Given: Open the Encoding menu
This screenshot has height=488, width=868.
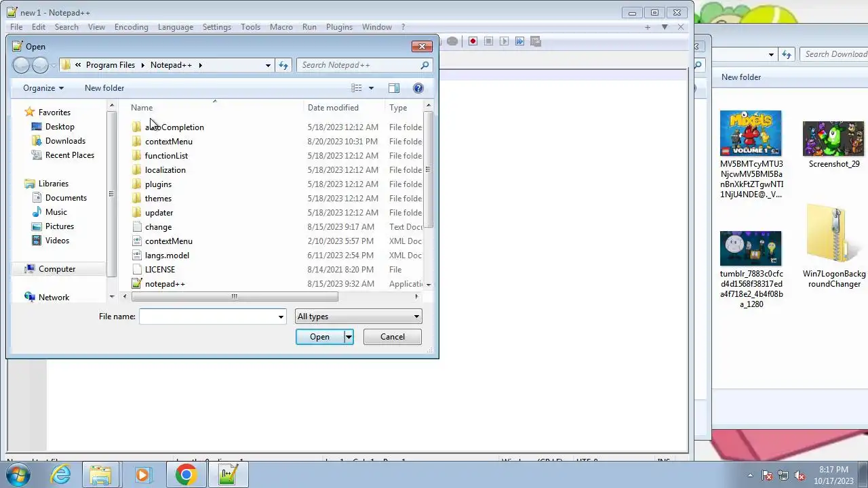Looking at the screenshot, I should (132, 27).
